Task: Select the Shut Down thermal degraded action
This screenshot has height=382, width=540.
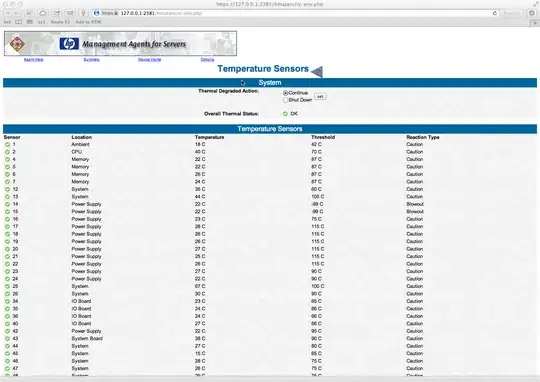Action: point(285,100)
